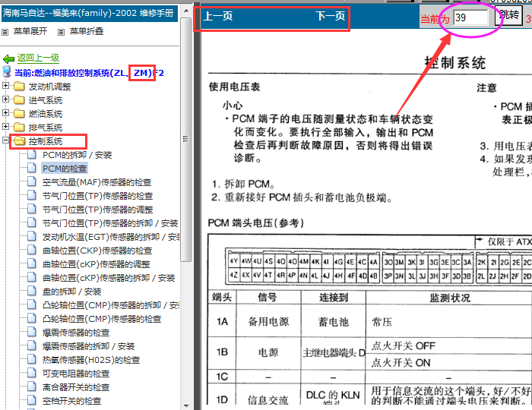
Task: Open 节气门位置(TP)传感器的调整
Action: point(97,210)
